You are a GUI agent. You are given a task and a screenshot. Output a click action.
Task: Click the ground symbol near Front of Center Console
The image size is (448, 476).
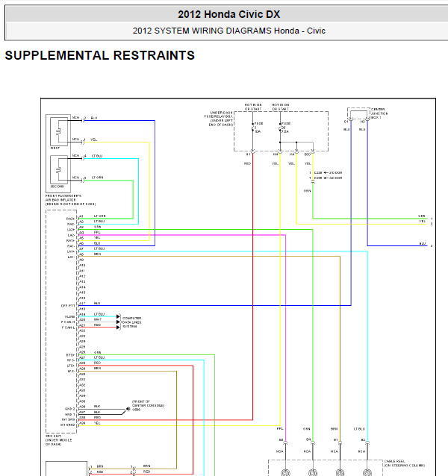point(128,409)
